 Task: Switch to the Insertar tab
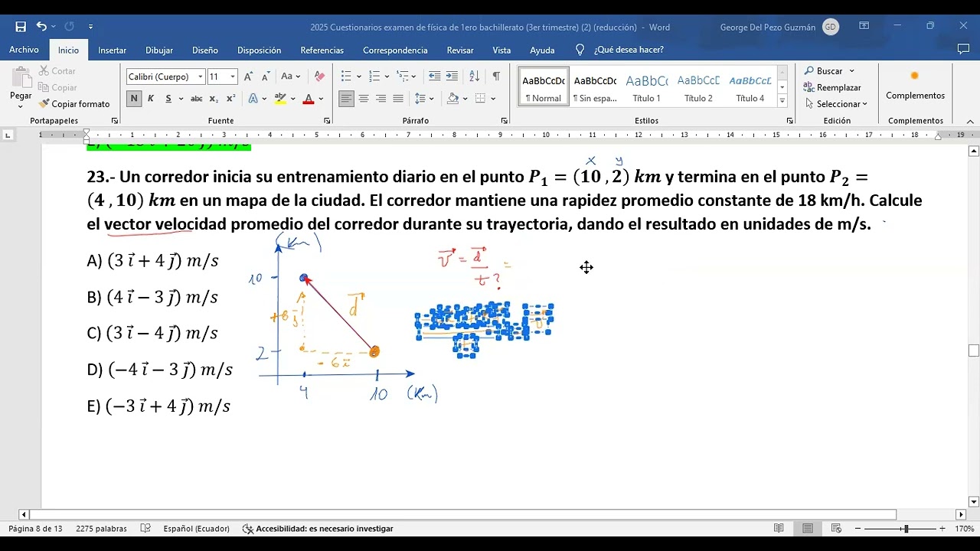click(x=113, y=50)
